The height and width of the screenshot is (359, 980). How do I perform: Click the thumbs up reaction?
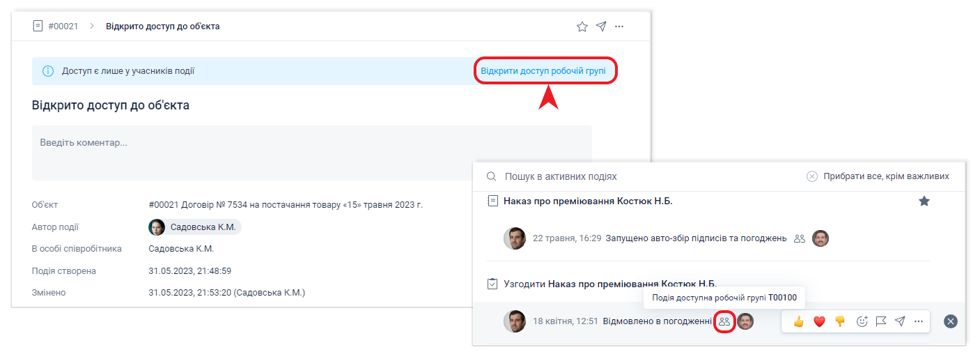pyautogui.click(x=798, y=321)
